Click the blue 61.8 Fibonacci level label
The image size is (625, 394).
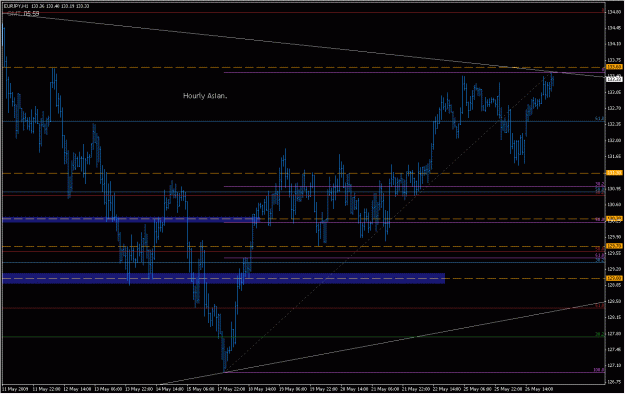[x=600, y=118]
